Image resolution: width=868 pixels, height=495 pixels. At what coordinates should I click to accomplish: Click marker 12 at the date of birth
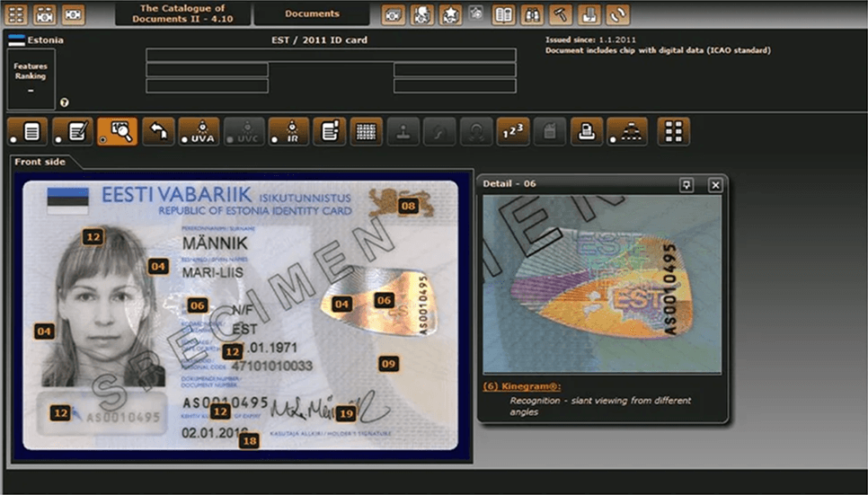coord(232,351)
